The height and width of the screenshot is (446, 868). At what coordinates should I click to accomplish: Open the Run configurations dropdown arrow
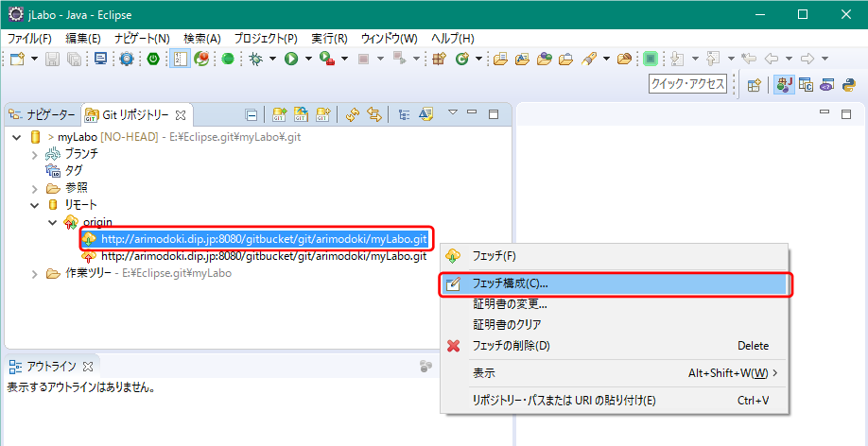[x=308, y=59]
